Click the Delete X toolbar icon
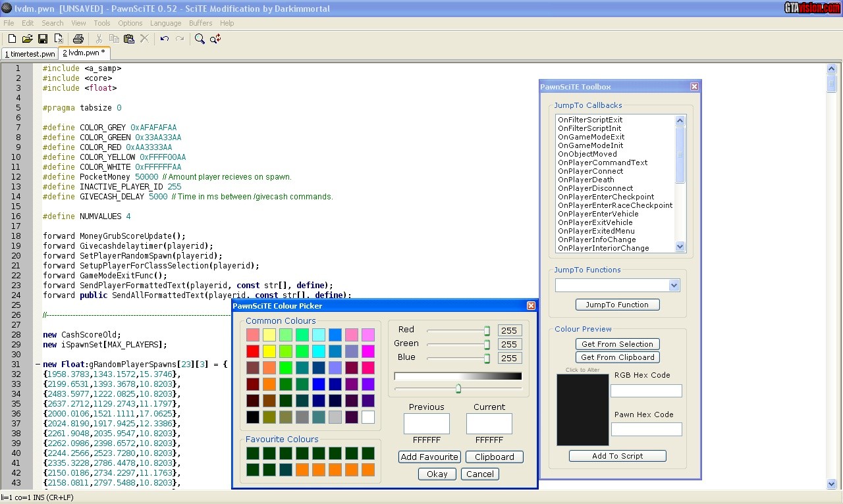 [x=144, y=39]
